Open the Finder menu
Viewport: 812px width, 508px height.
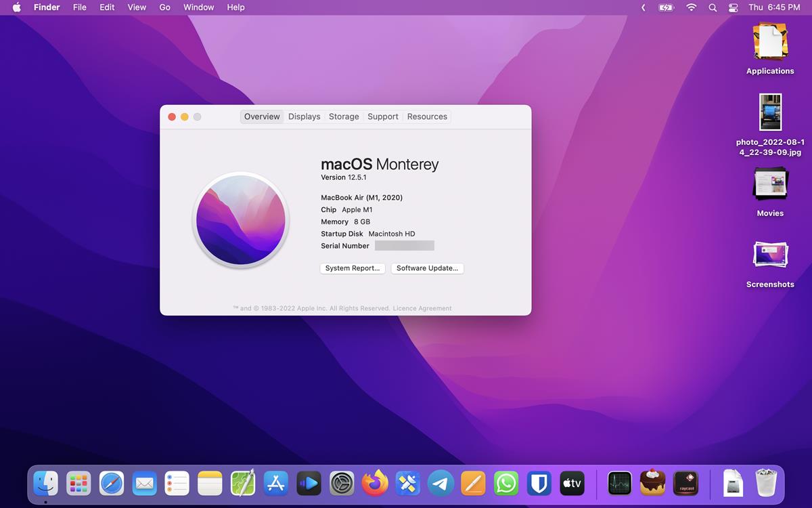(47, 7)
